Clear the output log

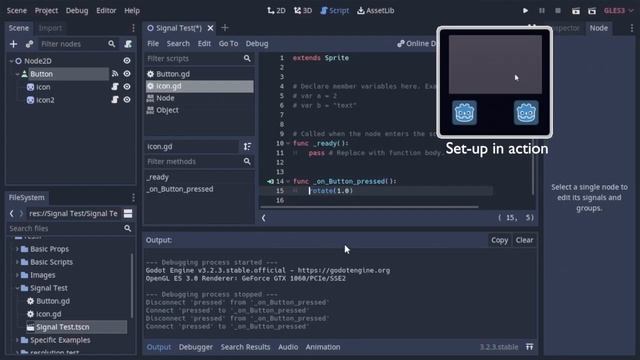524,240
